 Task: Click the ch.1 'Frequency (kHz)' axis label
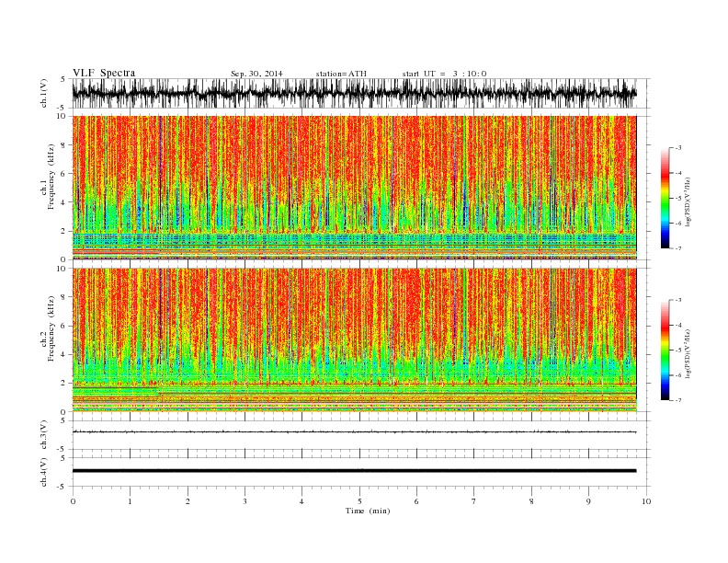point(51,177)
